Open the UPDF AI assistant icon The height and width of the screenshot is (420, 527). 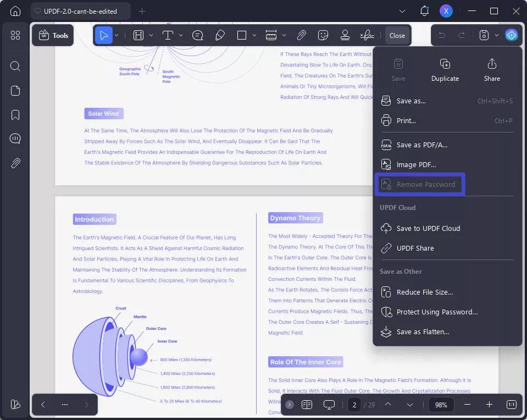point(512,35)
